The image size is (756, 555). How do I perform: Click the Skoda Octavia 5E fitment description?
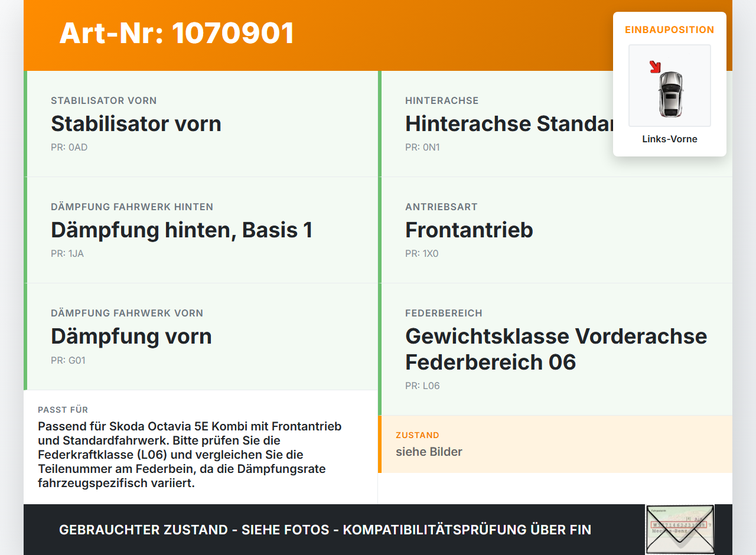[x=190, y=455]
